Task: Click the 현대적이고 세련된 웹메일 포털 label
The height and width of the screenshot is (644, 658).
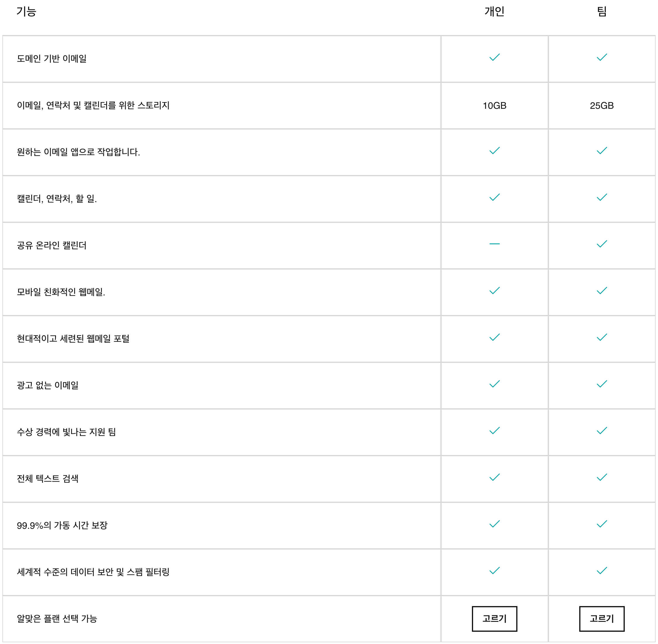Action: coord(73,338)
